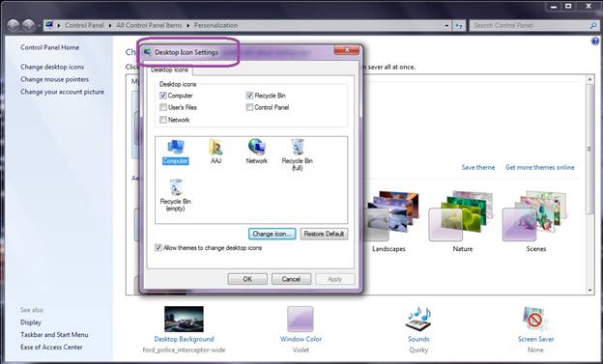Image resolution: width=603 pixels, height=364 pixels.
Task: Click the Help question mark icon
Action: [595, 42]
